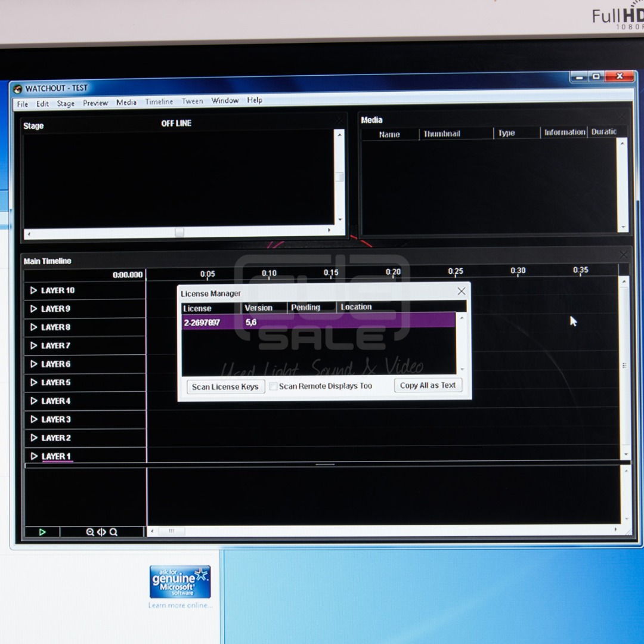
Task: Click the version value 5,6
Action: pyautogui.click(x=251, y=322)
